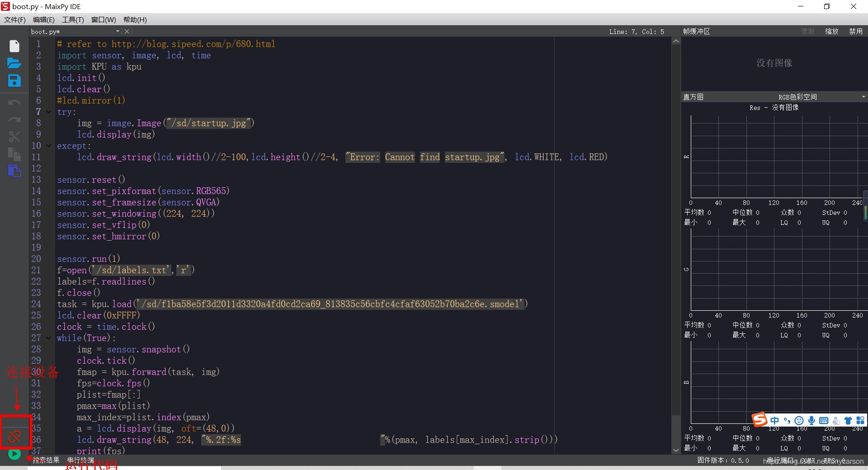Screen dimensions: 868x470
Task: Click Sogou user account icon
Action: (836, 420)
